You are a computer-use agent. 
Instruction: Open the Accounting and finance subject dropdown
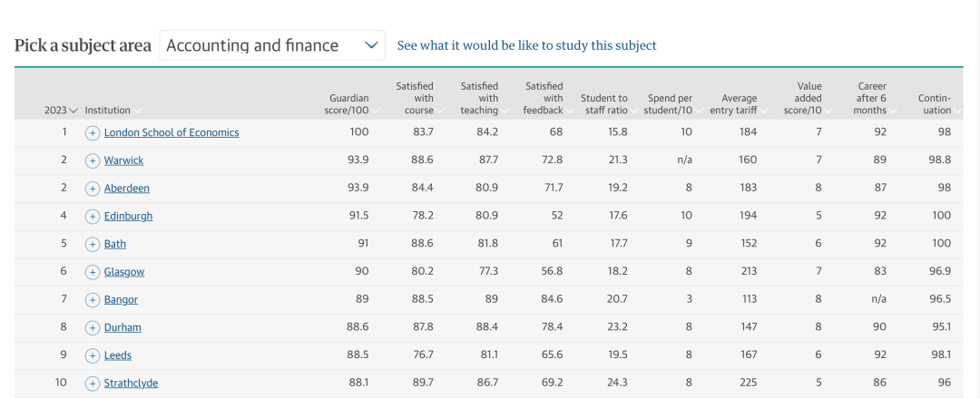point(272,45)
